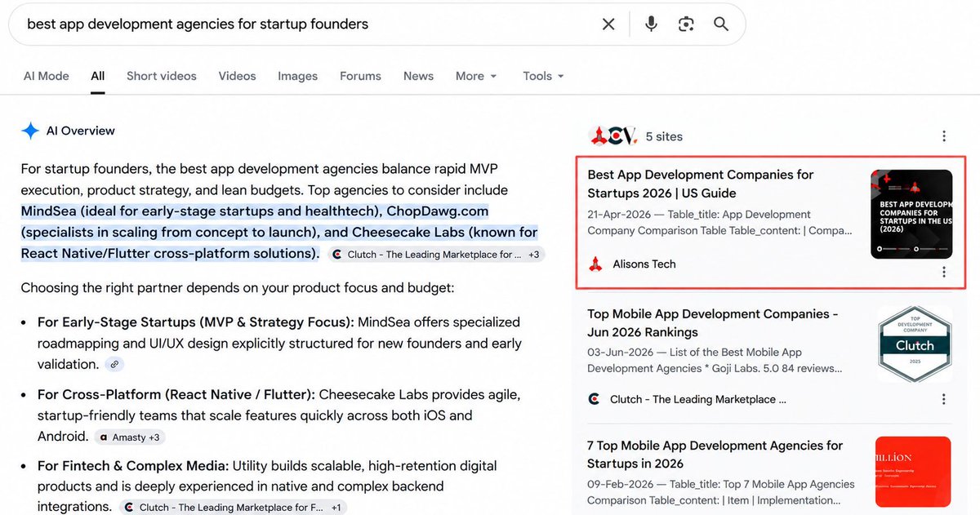Screen dimensions: 980x515
Task: Switch to the Images tab
Action: tap(297, 76)
